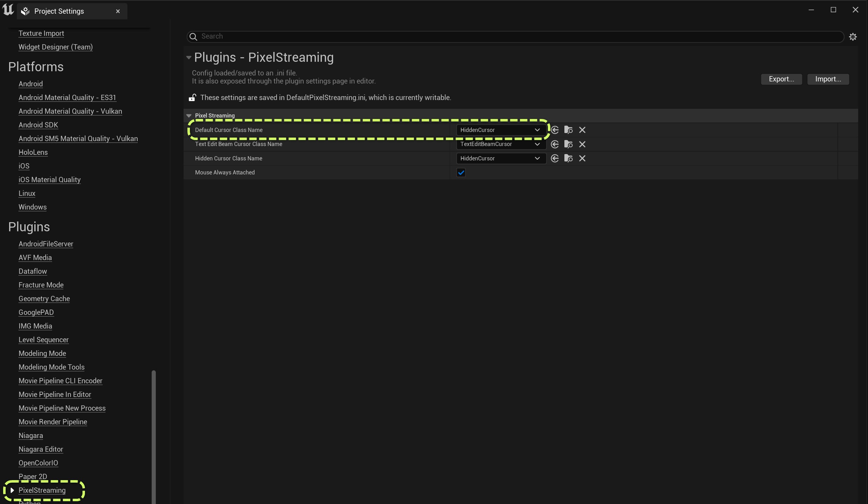Select the Project Settings tab
Viewport: 868px width, 504px height.
[x=59, y=11]
